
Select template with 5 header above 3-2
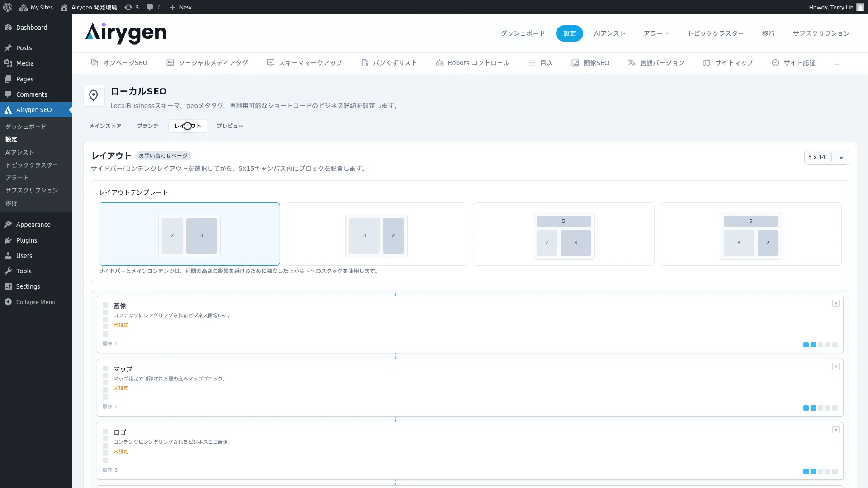coord(751,234)
